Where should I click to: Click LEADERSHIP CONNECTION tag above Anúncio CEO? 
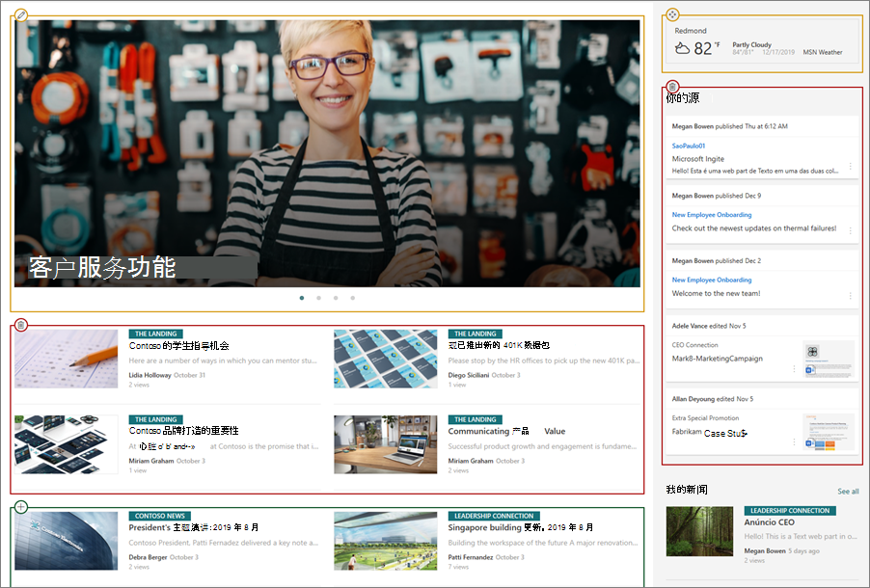[x=790, y=510]
